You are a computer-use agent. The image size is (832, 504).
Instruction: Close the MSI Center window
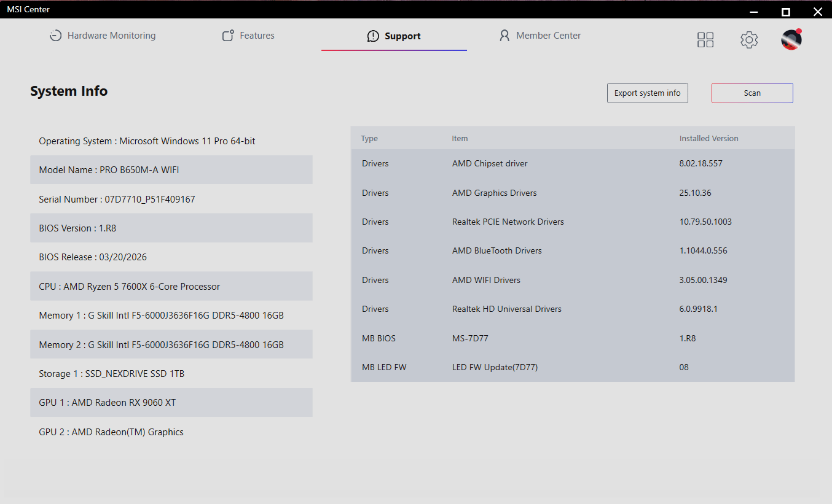(817, 12)
